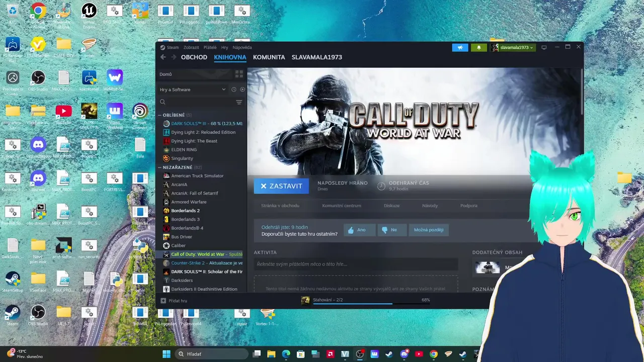Open the SLAVAMALA1973 profile tab
The height and width of the screenshot is (362, 644).
[x=317, y=57]
